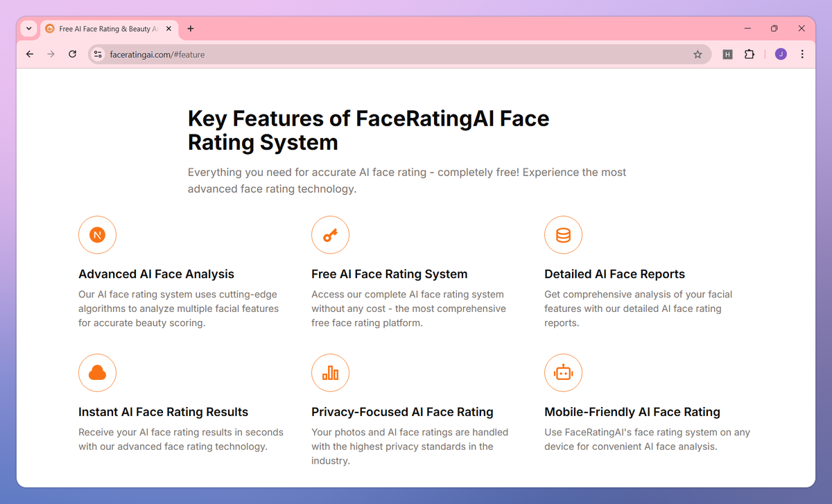Image resolution: width=832 pixels, height=504 pixels.
Task: Close the Free AI Face Rating tab
Action: (168, 28)
